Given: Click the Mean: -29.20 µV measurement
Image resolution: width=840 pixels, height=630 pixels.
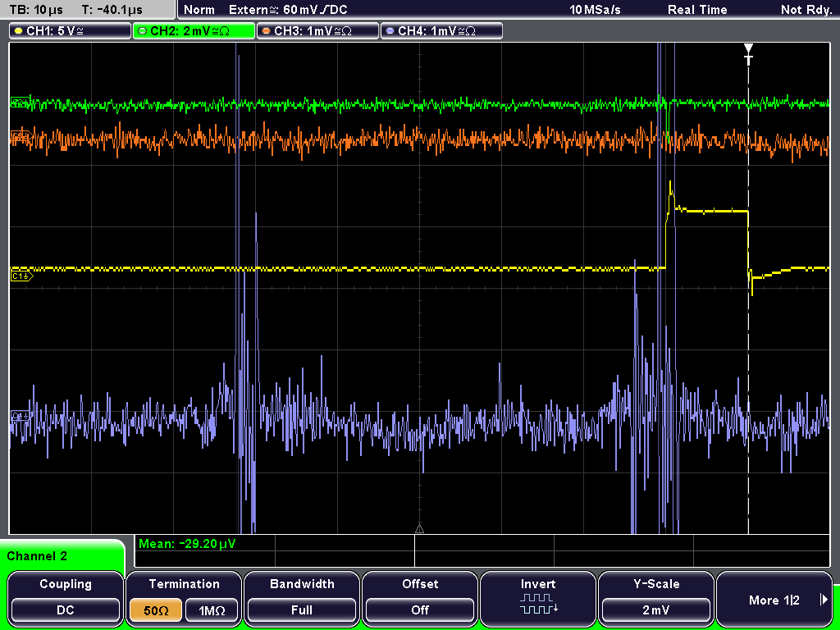Looking at the screenshot, I should tap(187, 544).
